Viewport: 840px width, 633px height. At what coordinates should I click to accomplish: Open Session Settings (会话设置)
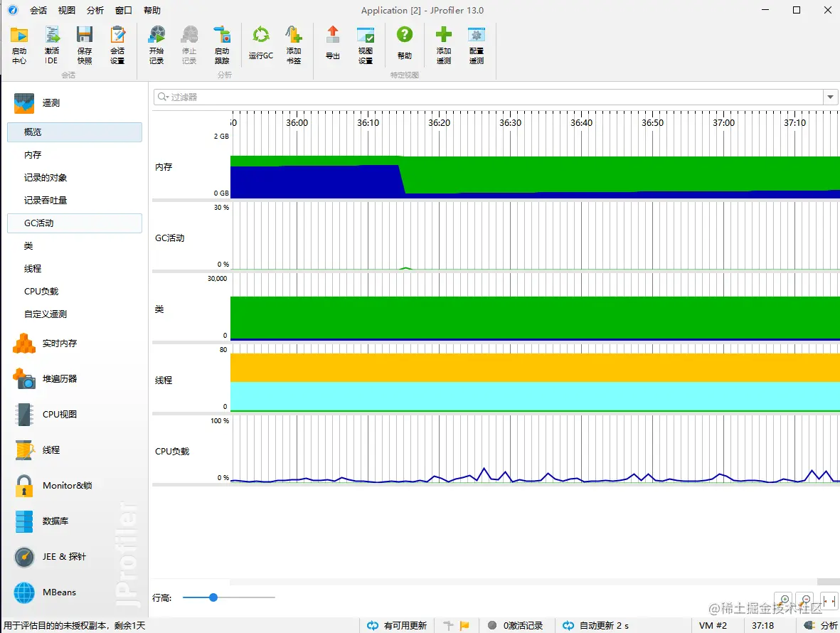[x=117, y=46]
